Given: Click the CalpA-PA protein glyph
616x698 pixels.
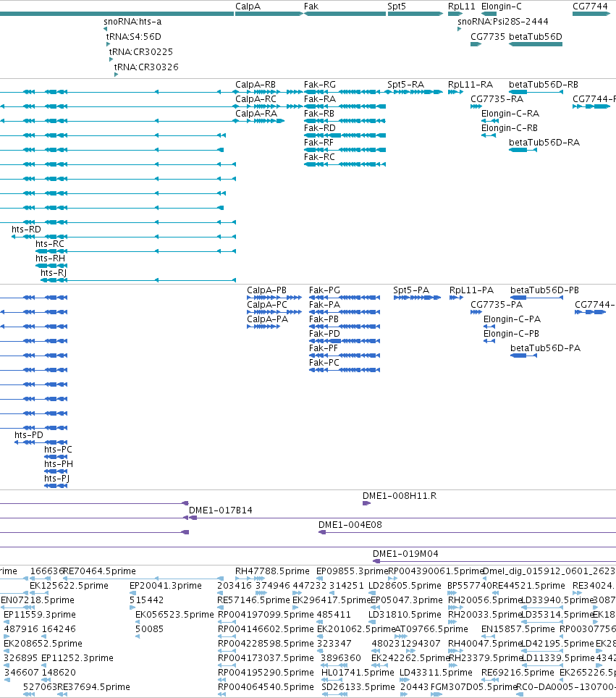Looking at the screenshot, I should click(x=263, y=327).
